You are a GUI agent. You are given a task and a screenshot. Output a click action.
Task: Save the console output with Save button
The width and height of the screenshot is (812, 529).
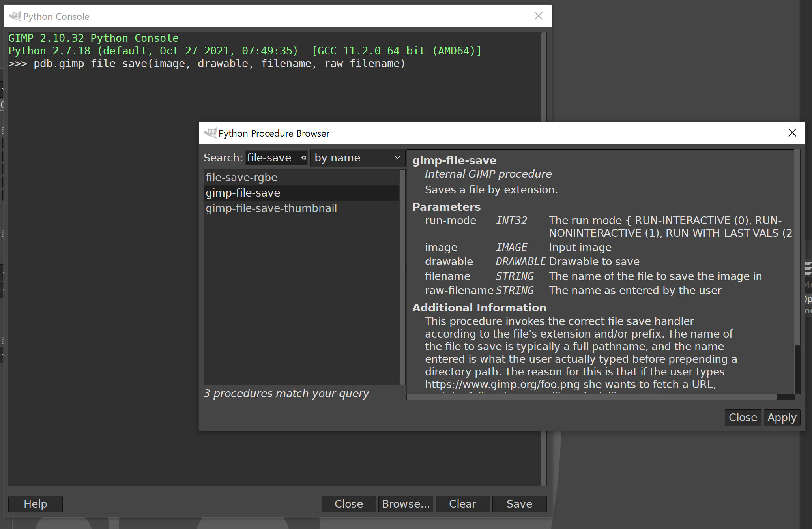coord(519,504)
